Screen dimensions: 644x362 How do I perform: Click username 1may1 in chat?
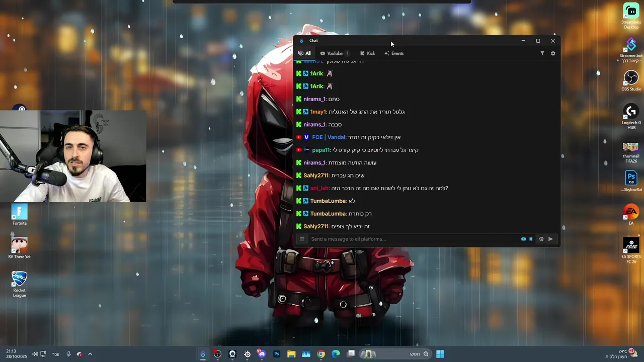[x=318, y=112]
